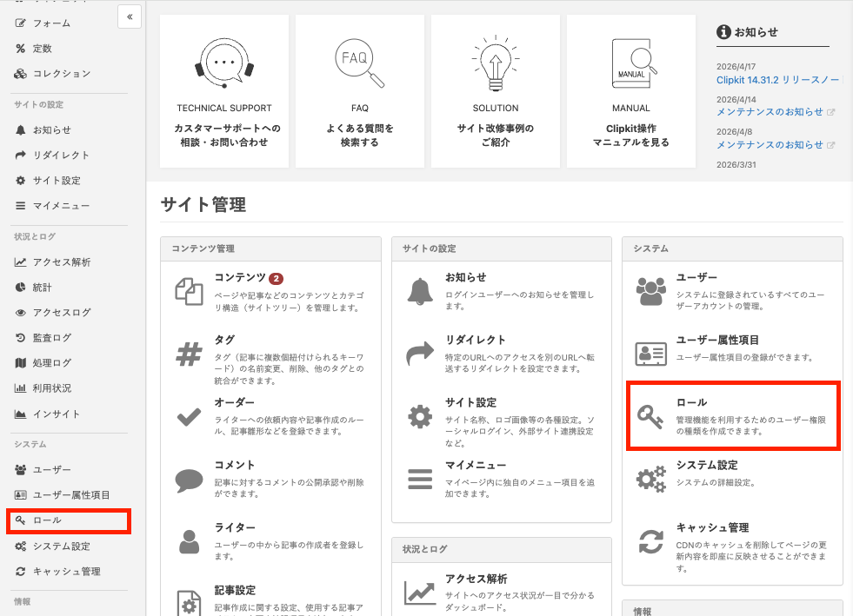Open the Clipkit 14.31.2 release note link
This screenshot has height=616, width=853.
click(x=778, y=79)
